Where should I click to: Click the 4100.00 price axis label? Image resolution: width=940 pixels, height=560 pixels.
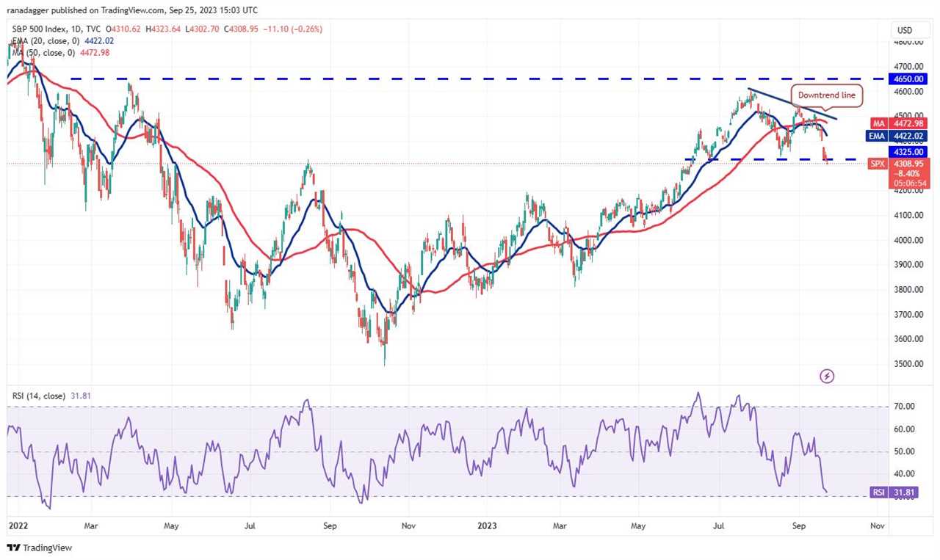click(x=910, y=215)
